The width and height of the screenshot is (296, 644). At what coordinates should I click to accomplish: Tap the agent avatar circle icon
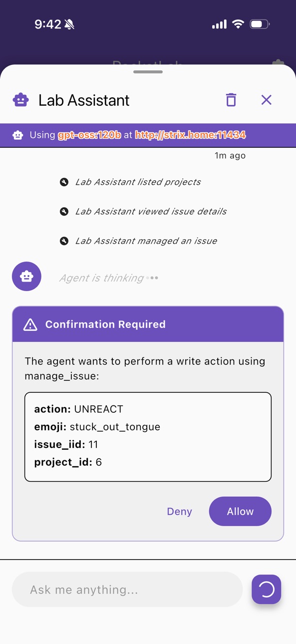coord(26,276)
